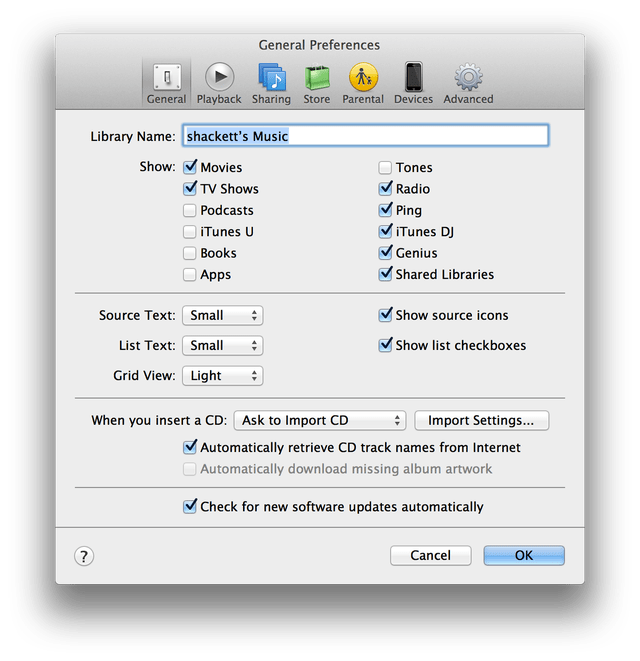Open the Source Text size dropdown
The height and width of the screenshot is (661, 640).
(x=223, y=315)
